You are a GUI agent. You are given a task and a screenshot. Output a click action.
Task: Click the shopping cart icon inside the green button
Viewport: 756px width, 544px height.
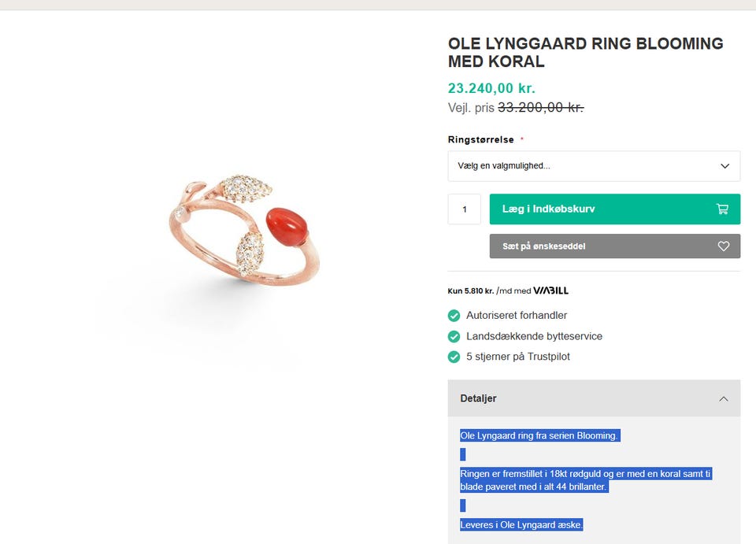(x=723, y=209)
